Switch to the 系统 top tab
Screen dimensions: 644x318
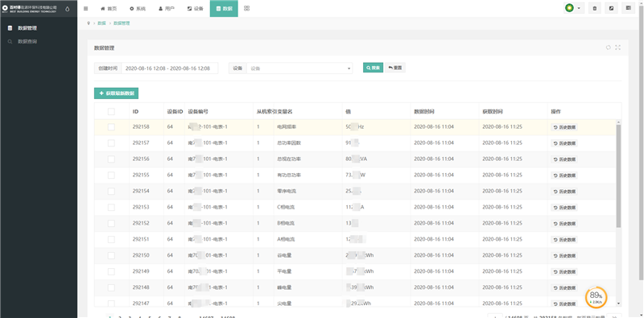[138, 8]
